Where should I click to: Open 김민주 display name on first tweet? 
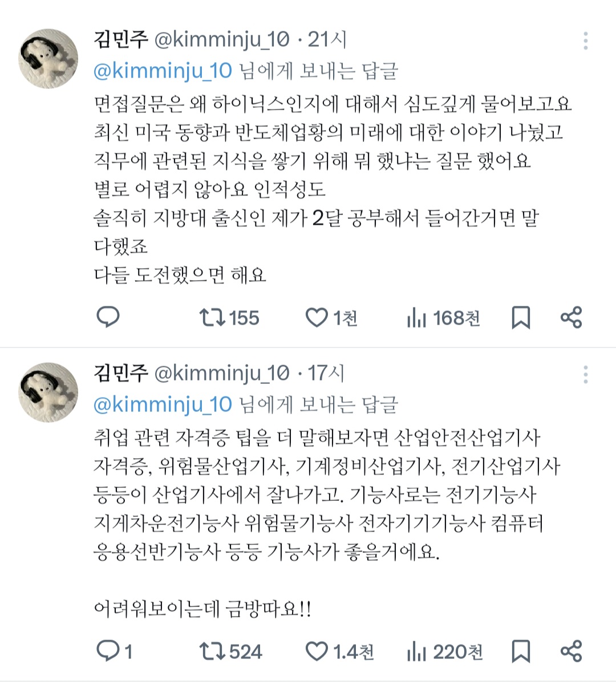pyautogui.click(x=120, y=40)
